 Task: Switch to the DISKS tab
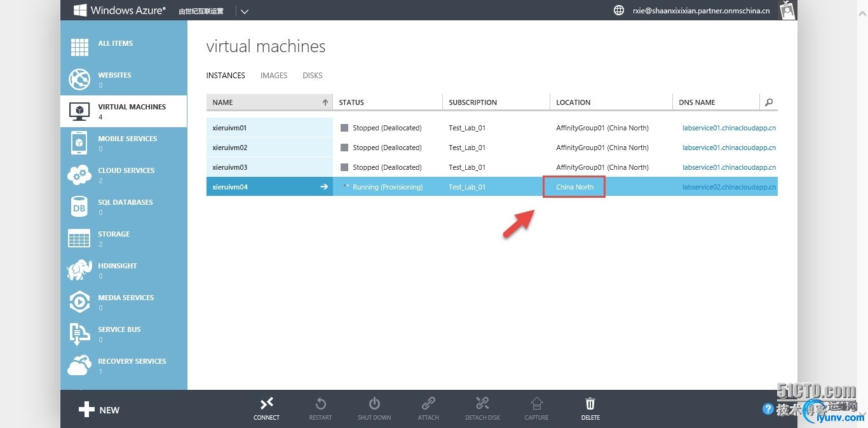coord(313,76)
